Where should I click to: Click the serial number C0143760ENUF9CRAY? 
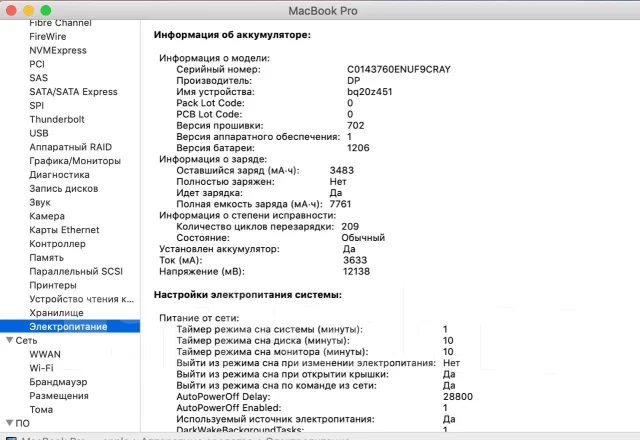pyautogui.click(x=399, y=69)
